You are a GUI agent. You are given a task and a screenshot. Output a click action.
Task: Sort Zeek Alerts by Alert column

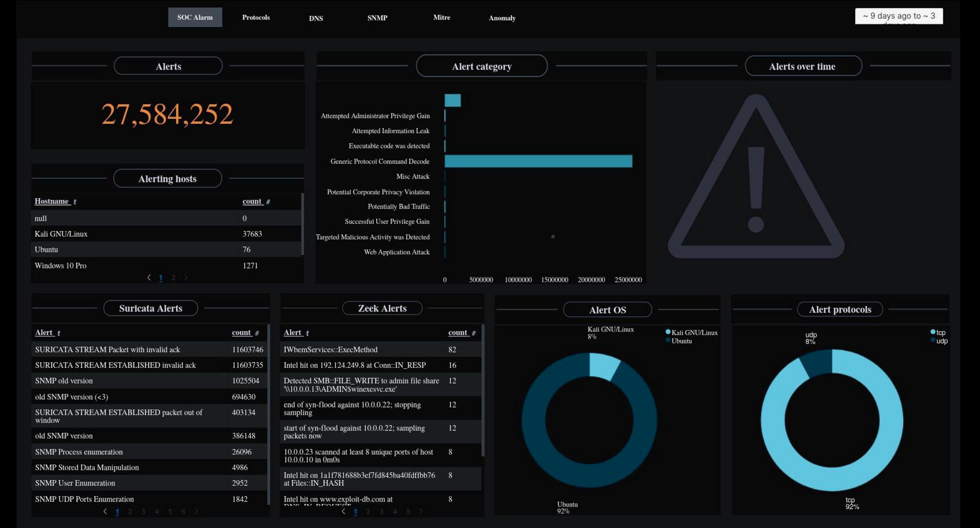(292, 332)
